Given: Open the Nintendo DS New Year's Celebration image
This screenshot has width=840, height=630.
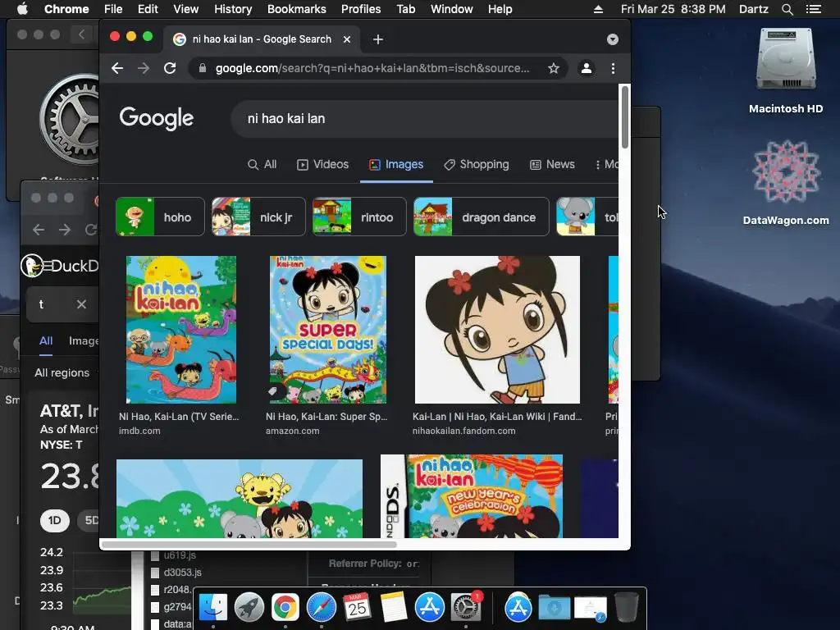Looking at the screenshot, I should 472,496.
